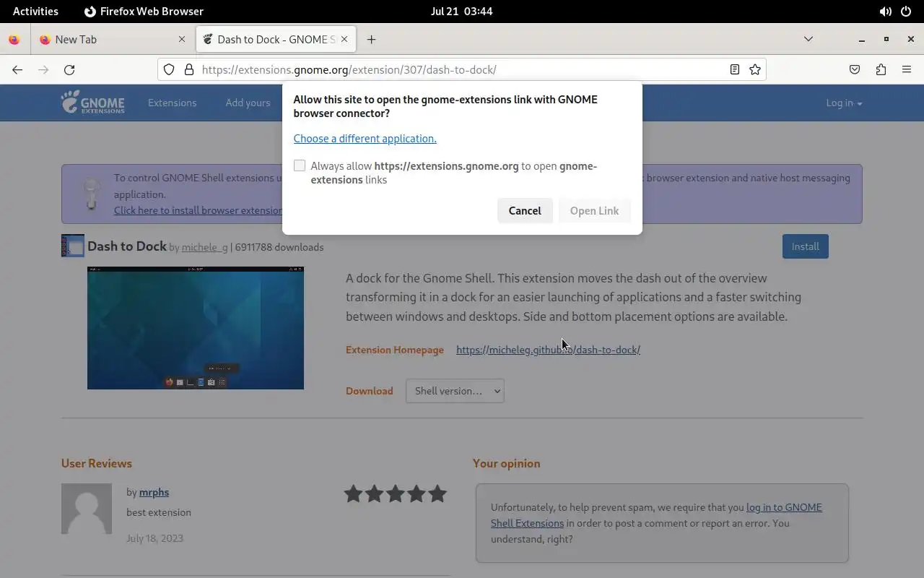Image resolution: width=924 pixels, height=578 pixels.
Task: Click the forward navigation arrow
Action: [43, 69]
